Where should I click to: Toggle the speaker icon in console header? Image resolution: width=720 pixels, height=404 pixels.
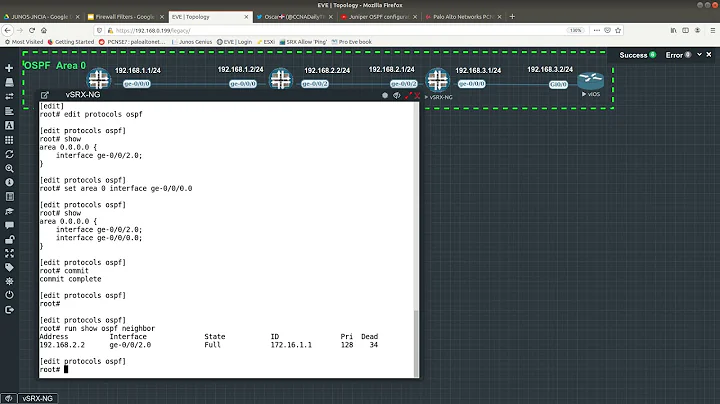397,95
